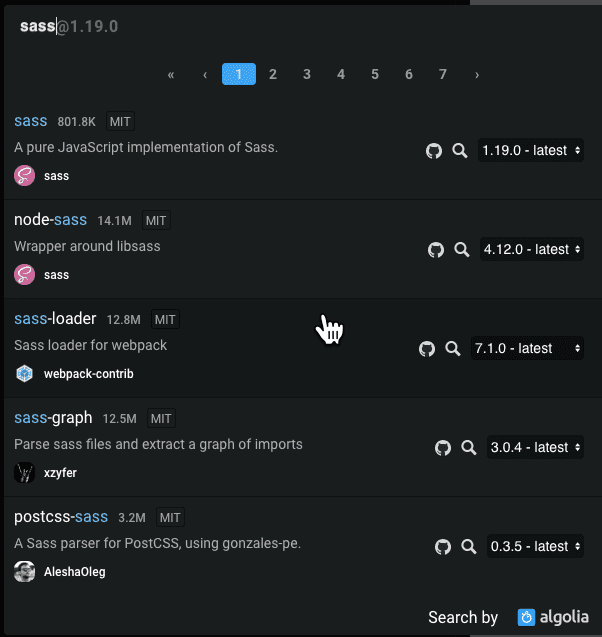602x637 pixels.
Task: Go to next page with right chevron
Action: coord(477,74)
